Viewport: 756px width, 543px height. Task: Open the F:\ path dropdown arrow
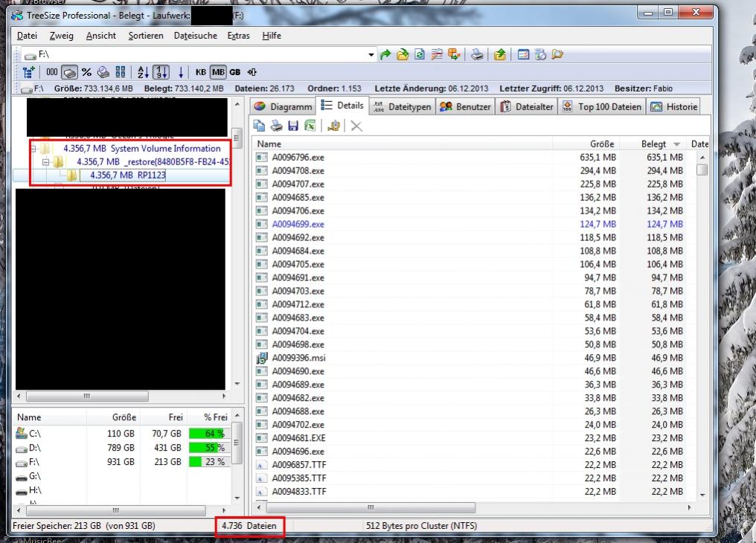[371, 55]
